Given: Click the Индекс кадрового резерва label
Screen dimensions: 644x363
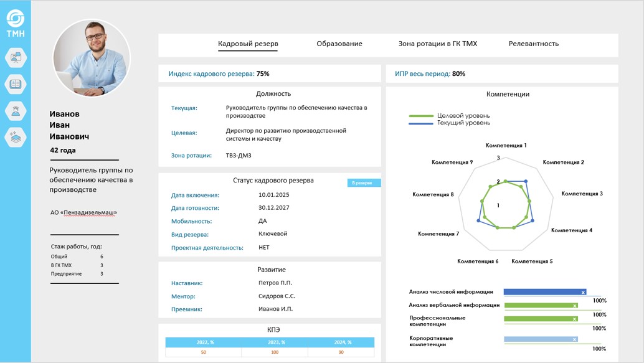Looking at the screenshot, I should [x=211, y=73].
